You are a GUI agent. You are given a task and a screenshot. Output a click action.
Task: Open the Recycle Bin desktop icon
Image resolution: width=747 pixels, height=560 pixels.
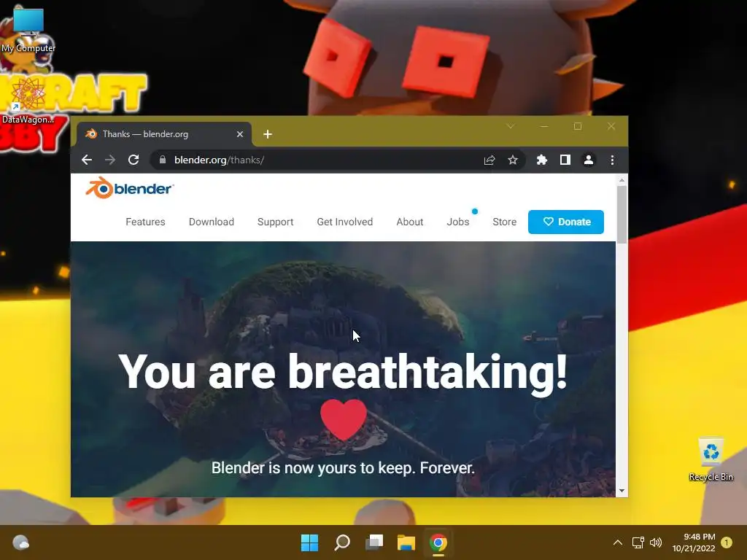711,459
